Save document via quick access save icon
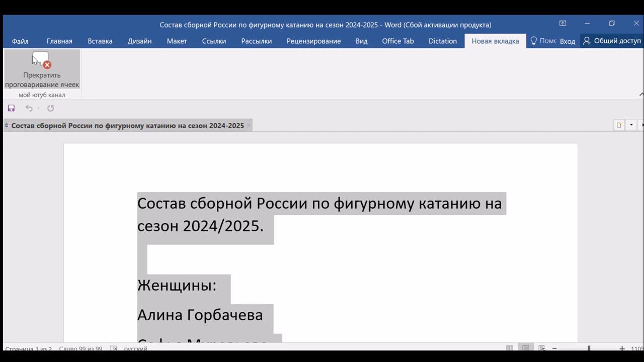 [x=11, y=108]
